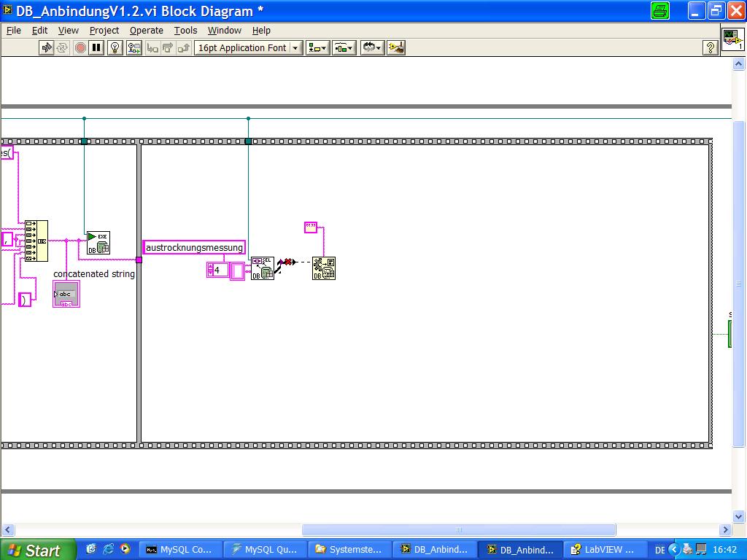Select the DB Tools node after broken wire
The height and width of the screenshot is (560, 747).
tap(324, 268)
